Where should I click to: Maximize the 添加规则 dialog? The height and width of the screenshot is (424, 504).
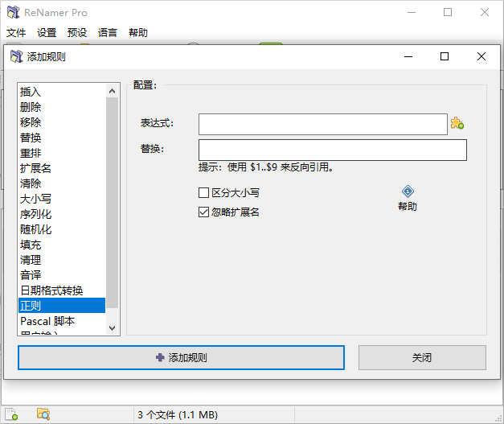(445, 56)
